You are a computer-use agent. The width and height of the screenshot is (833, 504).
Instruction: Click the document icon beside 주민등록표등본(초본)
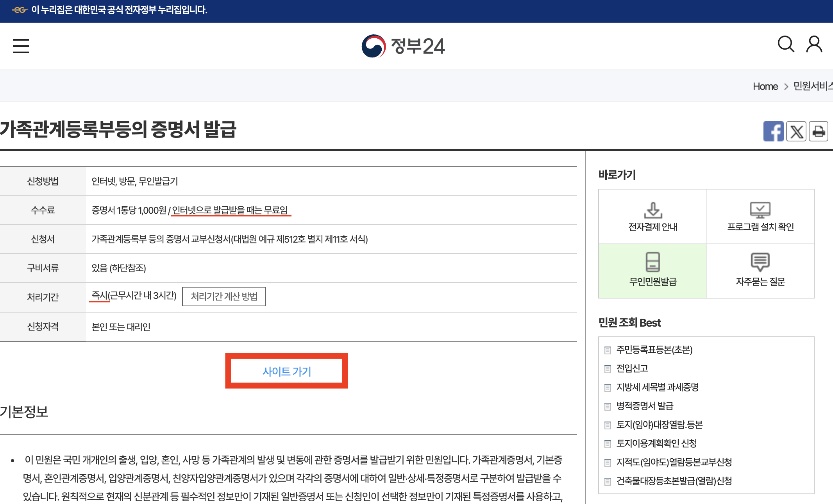pos(607,350)
